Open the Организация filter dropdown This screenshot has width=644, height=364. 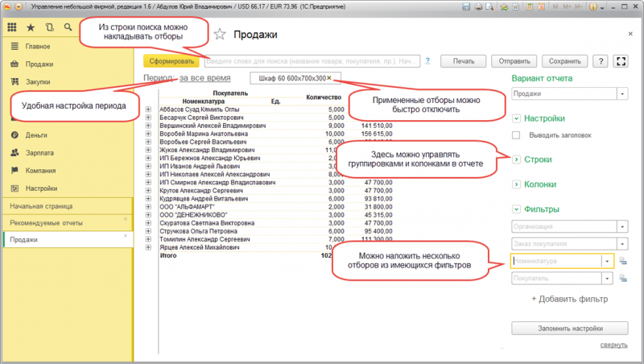click(x=622, y=226)
